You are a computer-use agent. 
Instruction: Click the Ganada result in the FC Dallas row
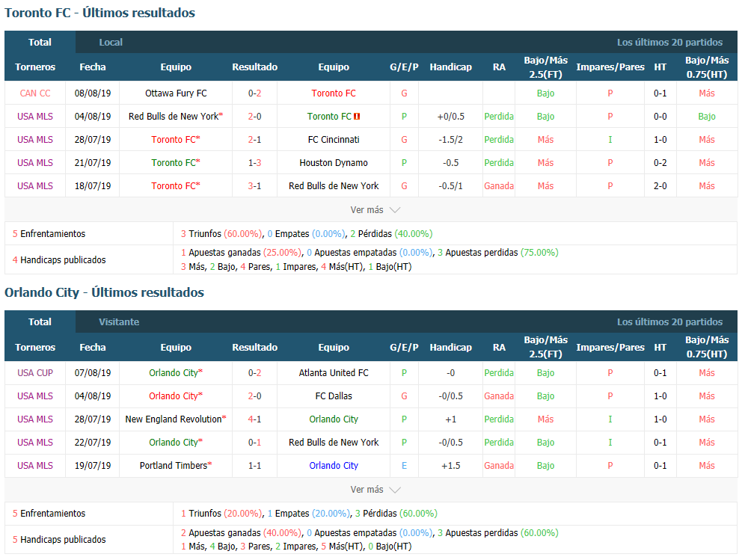pos(499,396)
